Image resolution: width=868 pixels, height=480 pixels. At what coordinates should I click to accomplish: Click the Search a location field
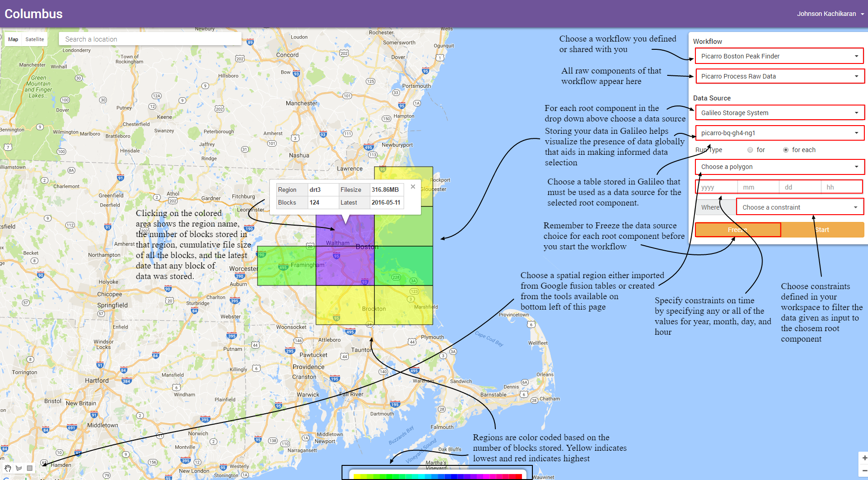point(150,39)
